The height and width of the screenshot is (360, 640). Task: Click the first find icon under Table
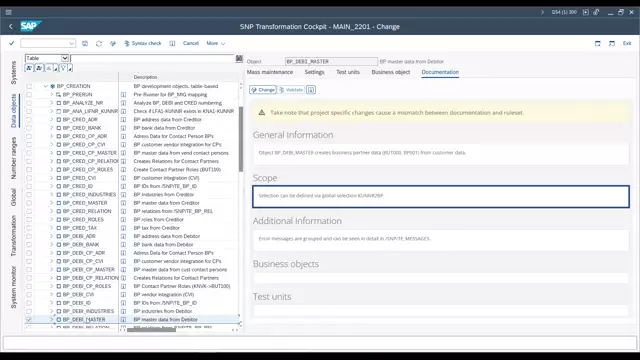click(29, 68)
